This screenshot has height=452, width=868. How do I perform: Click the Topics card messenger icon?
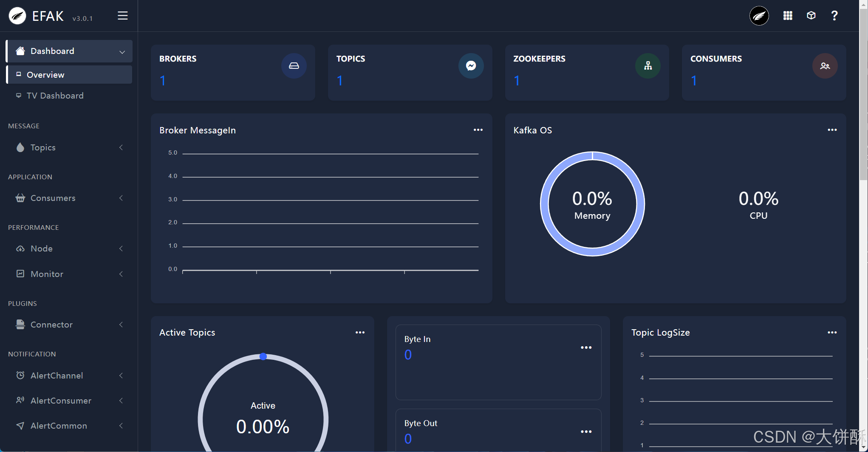click(471, 66)
